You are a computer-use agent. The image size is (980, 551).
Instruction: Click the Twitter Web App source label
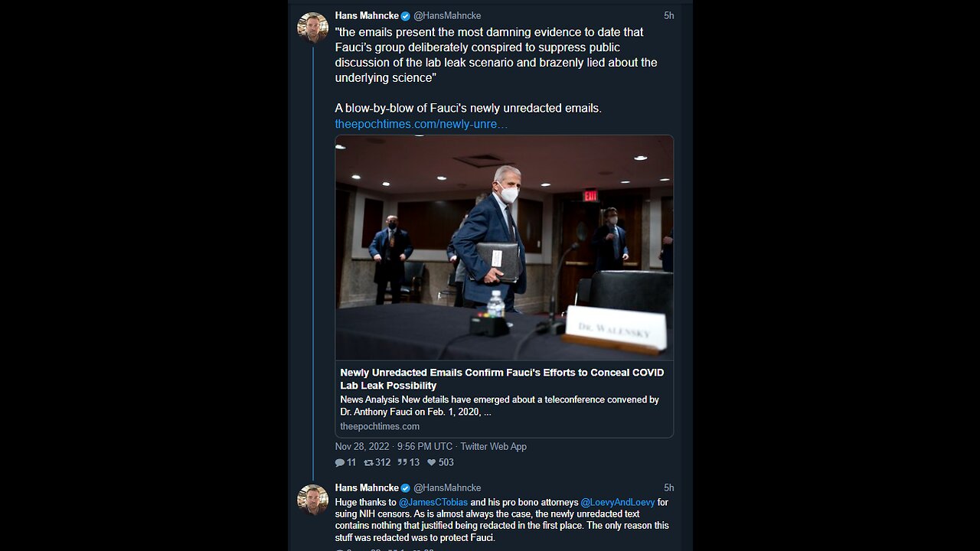(493, 446)
